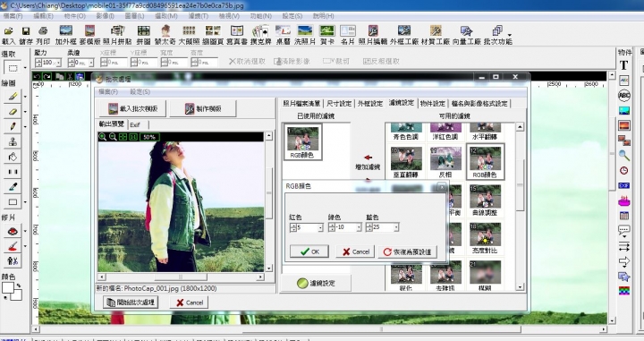Click the 開始批次處理 button
644x341 pixels.
[x=131, y=303]
